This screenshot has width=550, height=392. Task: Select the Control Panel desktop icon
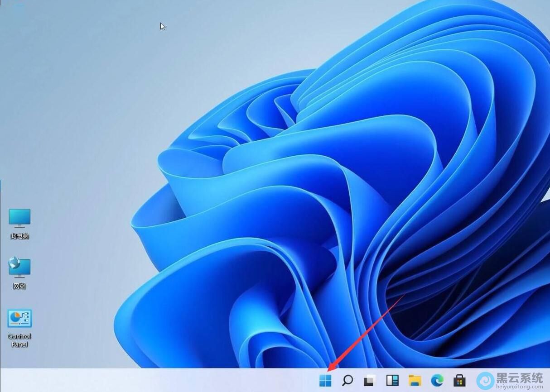(19, 319)
